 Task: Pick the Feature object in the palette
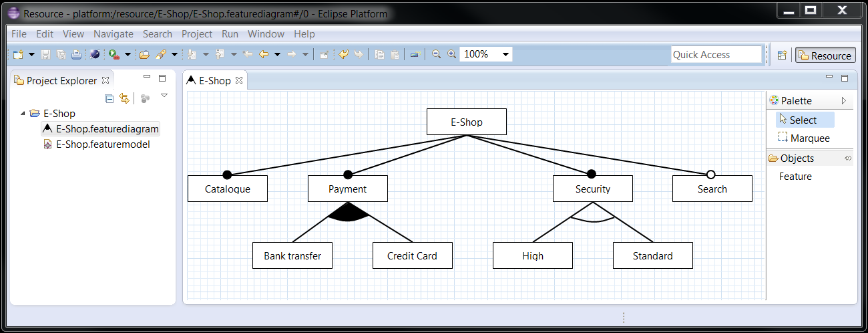point(795,177)
